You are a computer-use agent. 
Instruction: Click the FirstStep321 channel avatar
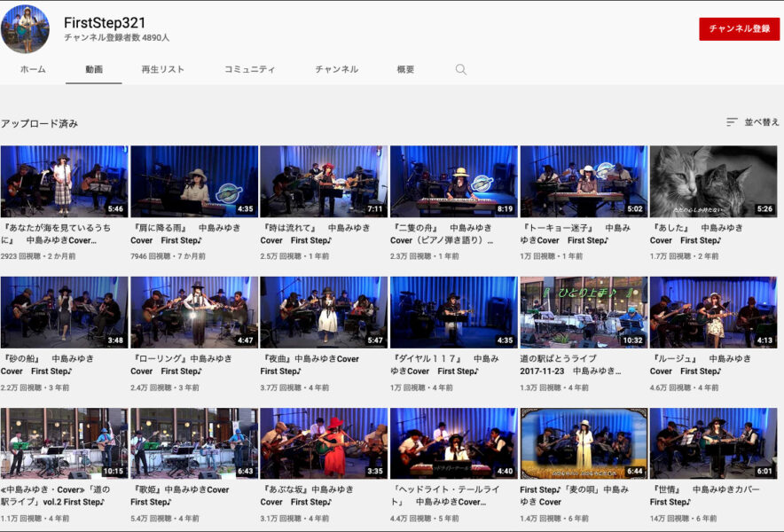(25, 29)
